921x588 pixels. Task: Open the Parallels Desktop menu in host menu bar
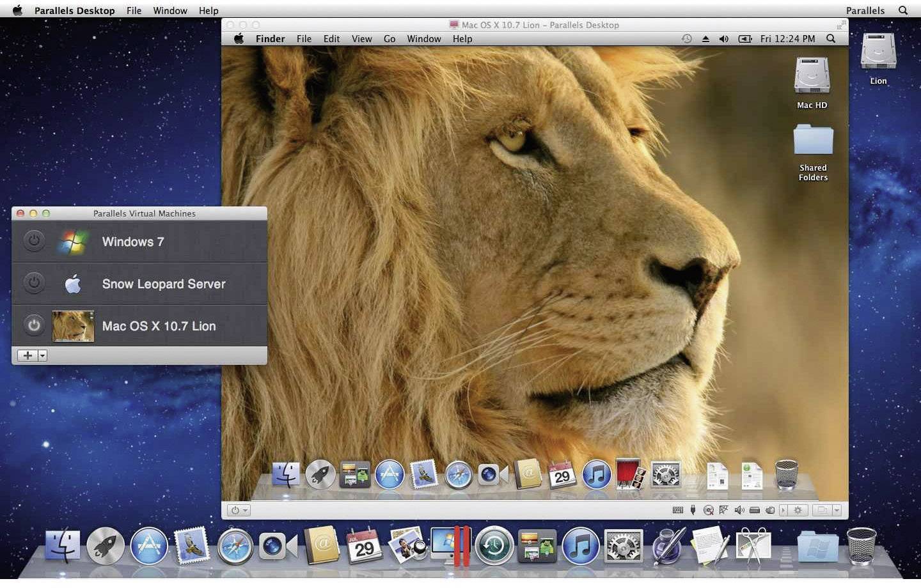(x=75, y=10)
